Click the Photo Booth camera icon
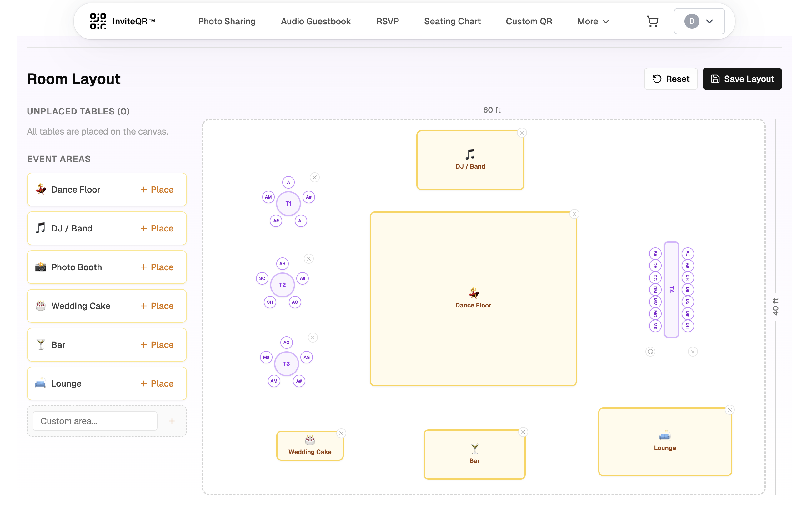812x523 pixels. click(x=40, y=267)
